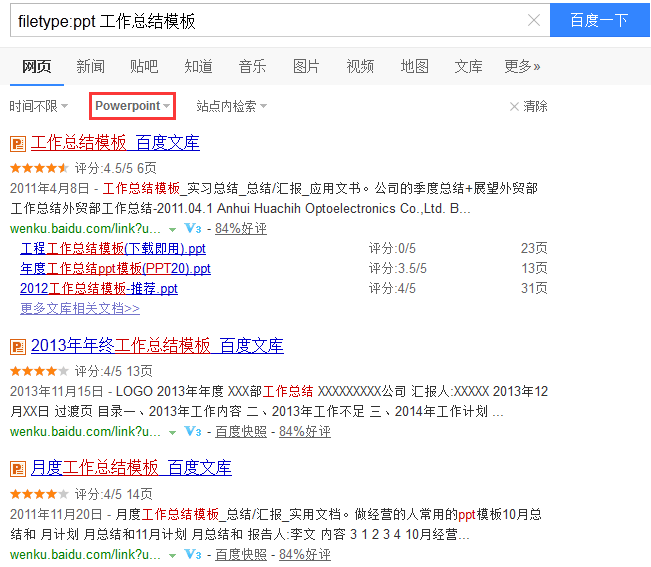Click the star rating of 评分:4.5/5 6页
This screenshot has height=567, width=651.
click(x=39, y=168)
